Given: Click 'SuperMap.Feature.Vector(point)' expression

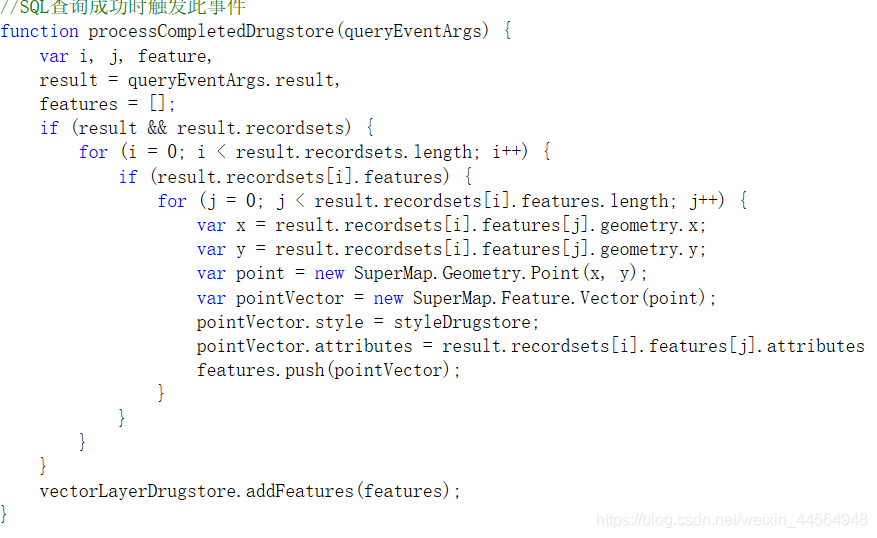Looking at the screenshot, I should (559, 298).
